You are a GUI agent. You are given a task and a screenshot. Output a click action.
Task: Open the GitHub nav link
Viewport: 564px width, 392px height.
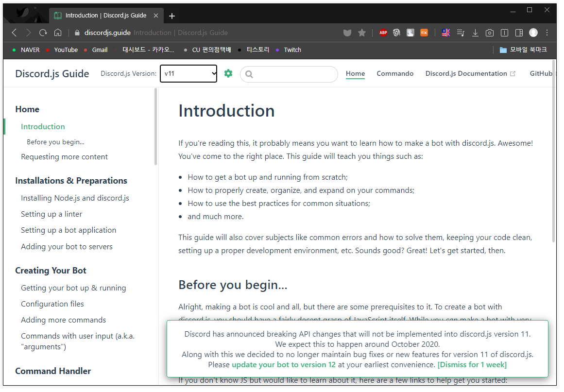point(541,73)
